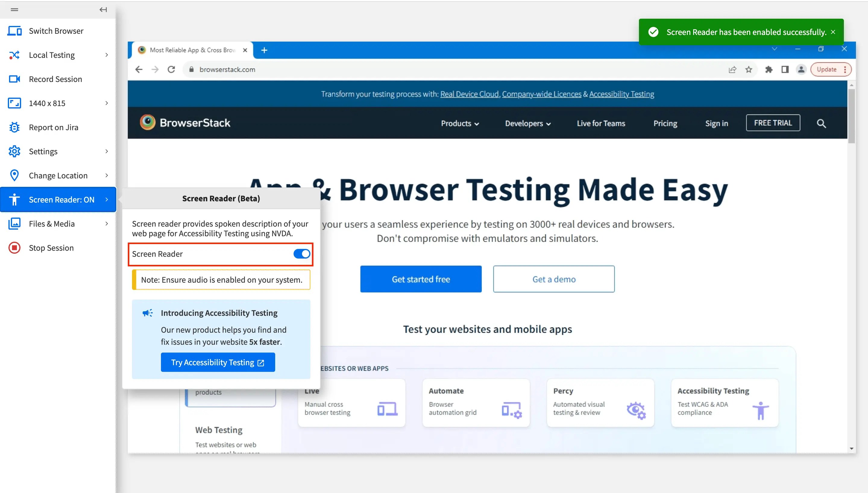Bookmark the page using the star icon

click(749, 69)
